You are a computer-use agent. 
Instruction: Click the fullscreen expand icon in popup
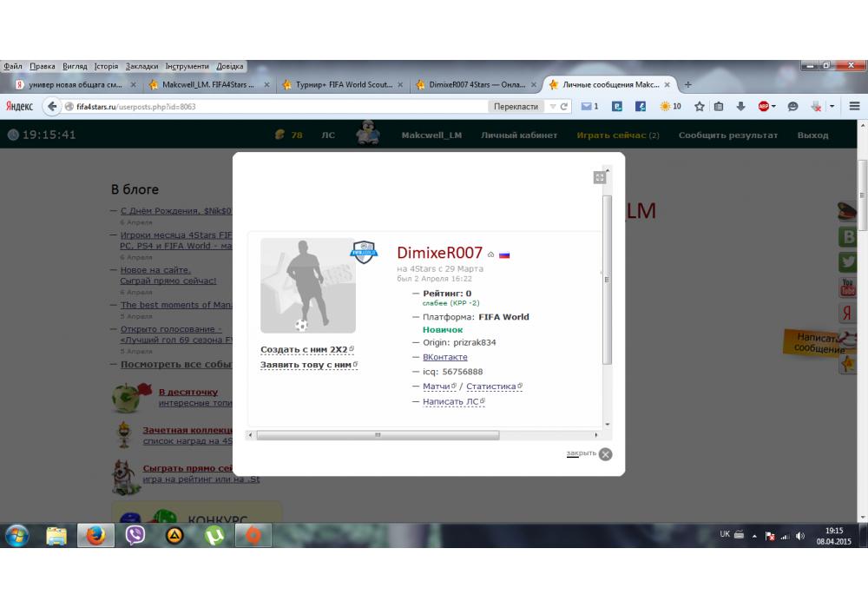coord(599,177)
